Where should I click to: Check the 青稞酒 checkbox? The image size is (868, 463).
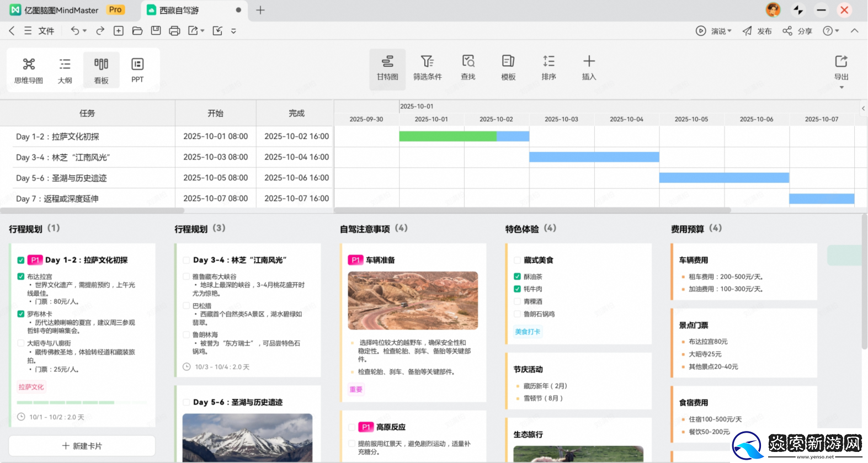pyautogui.click(x=518, y=301)
